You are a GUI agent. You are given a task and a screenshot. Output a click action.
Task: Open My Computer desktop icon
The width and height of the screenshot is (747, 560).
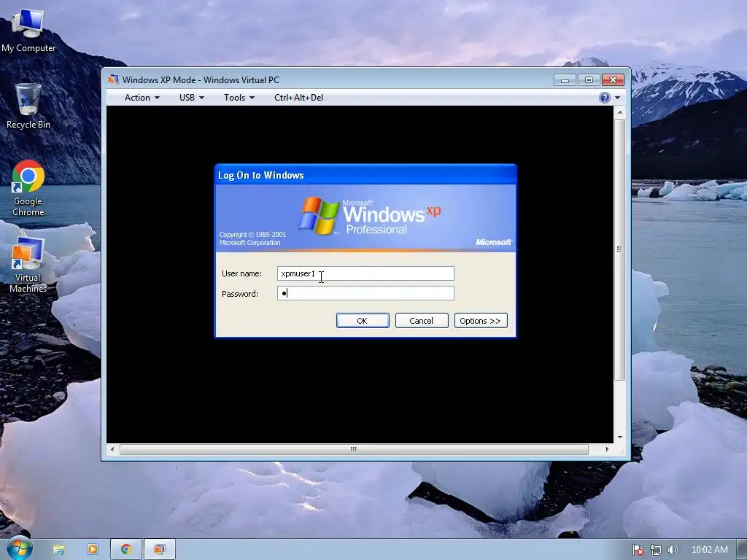pos(28,31)
